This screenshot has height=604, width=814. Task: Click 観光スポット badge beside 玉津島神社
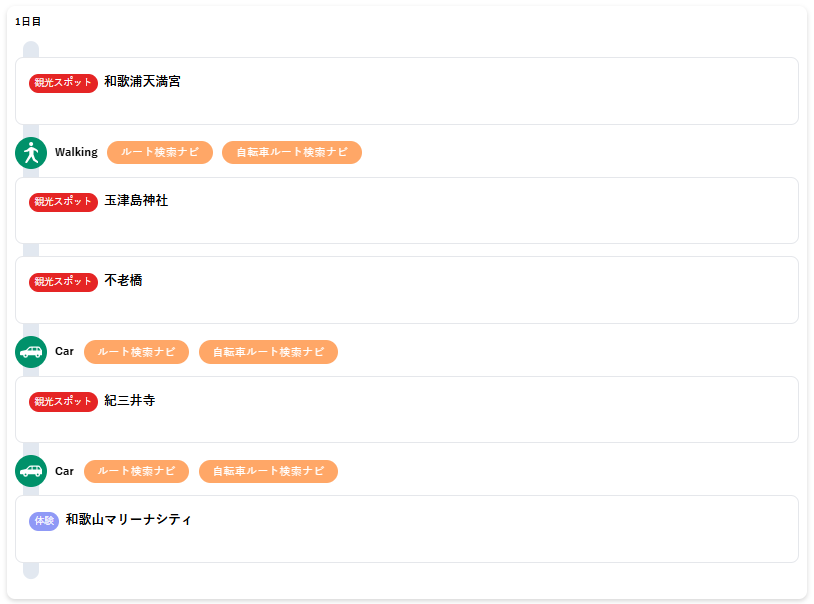(x=63, y=202)
